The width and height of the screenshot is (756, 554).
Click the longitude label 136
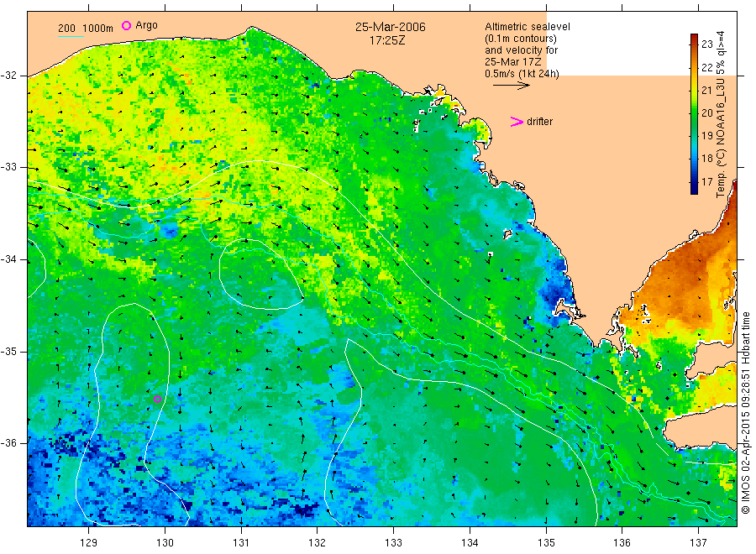(622, 543)
